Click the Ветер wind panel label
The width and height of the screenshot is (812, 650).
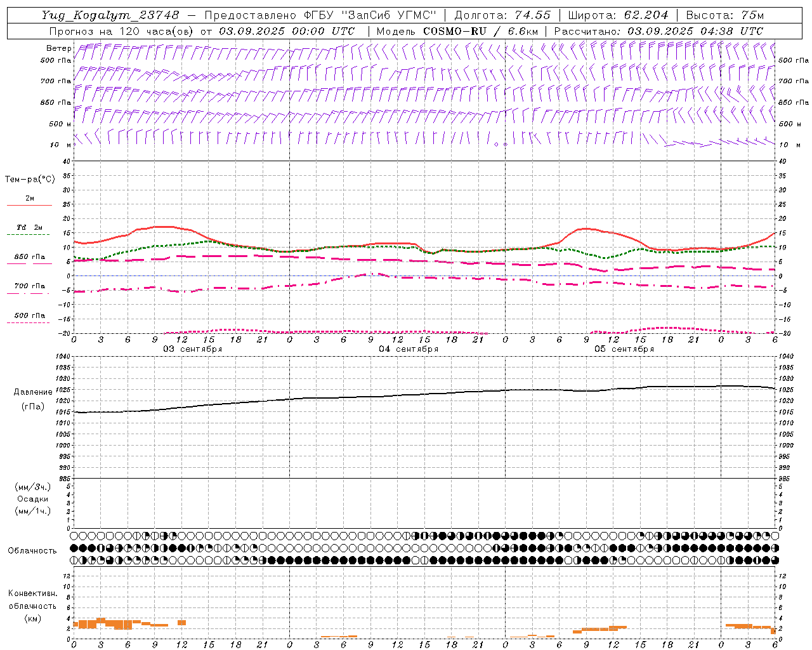[x=58, y=48]
